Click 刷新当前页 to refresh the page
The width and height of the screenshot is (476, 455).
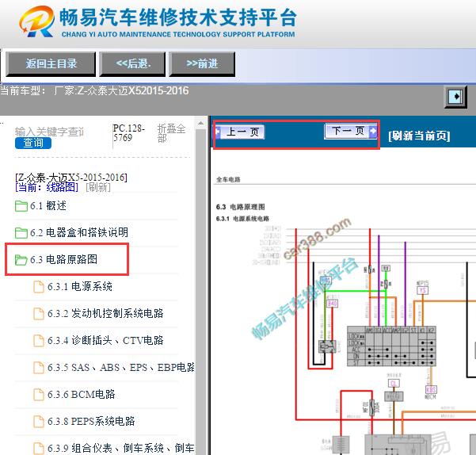point(419,136)
